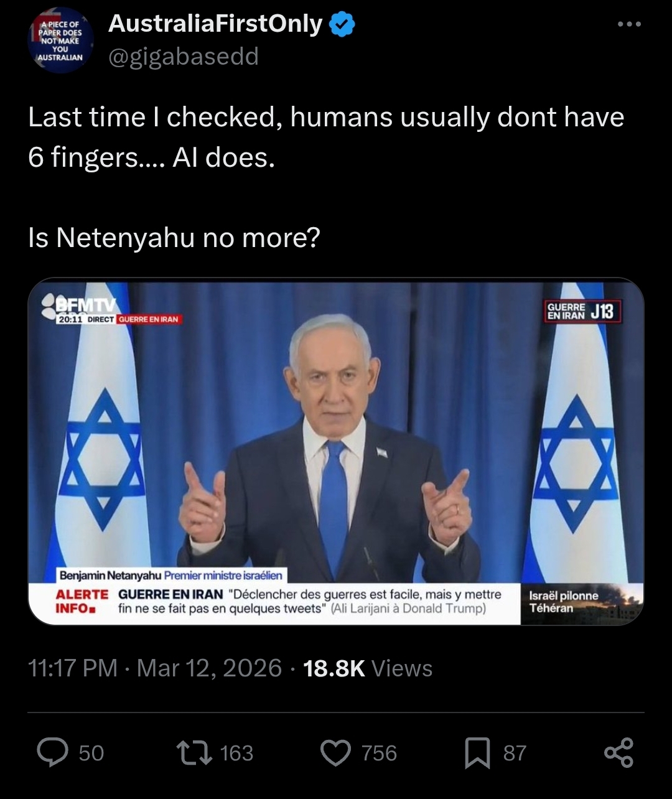672x799 pixels.
Task: Open the 11:17 PM Mar 12, 2026 timestamp
Action: tap(155, 668)
